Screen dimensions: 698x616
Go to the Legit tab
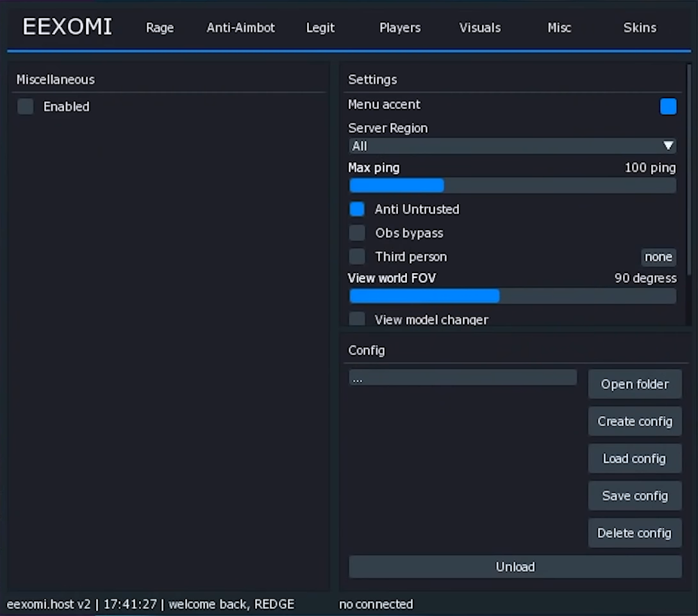click(320, 28)
